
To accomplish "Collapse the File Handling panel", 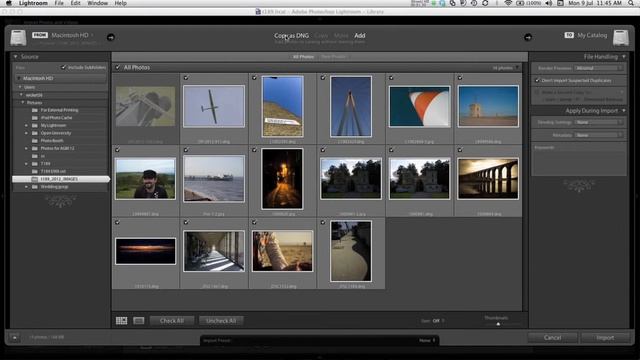I will [x=624, y=57].
